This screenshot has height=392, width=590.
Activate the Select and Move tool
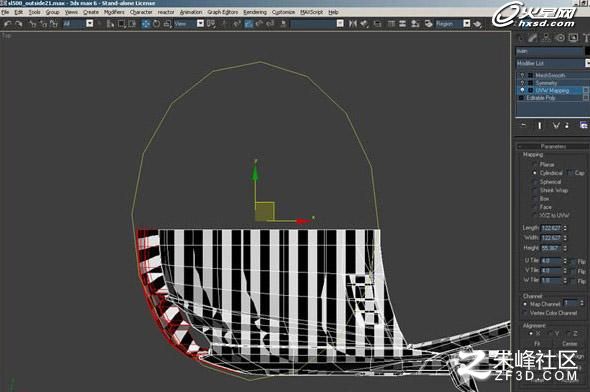[x=146, y=24]
